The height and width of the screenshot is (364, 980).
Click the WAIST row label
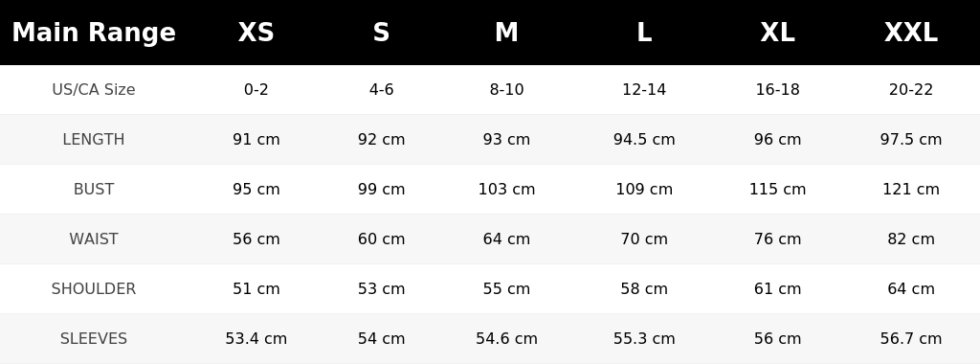coord(94,239)
